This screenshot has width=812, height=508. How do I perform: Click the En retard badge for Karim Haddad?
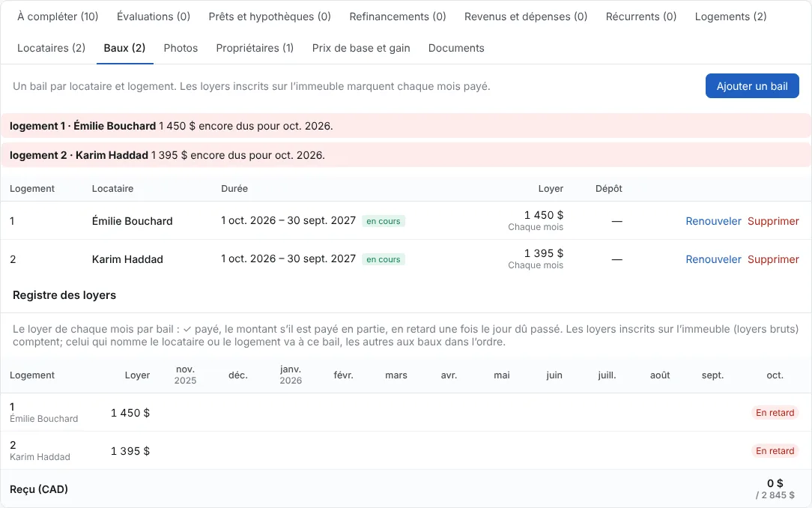click(x=775, y=451)
